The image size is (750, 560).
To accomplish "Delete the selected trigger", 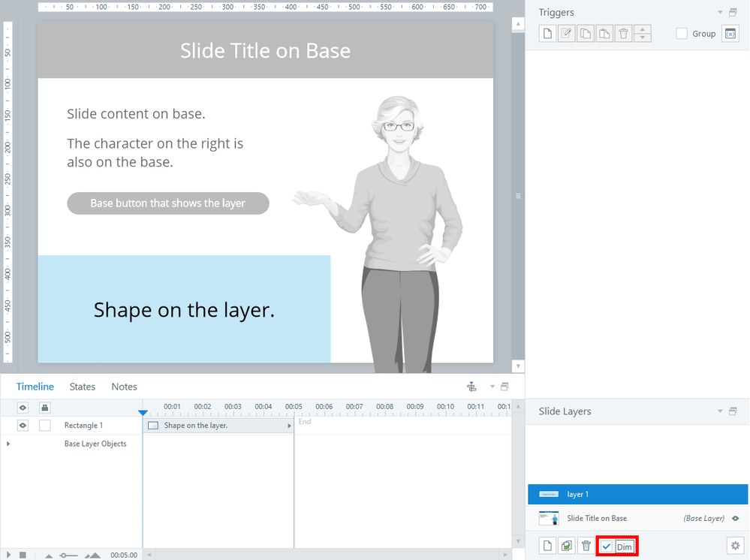I will (x=623, y=34).
